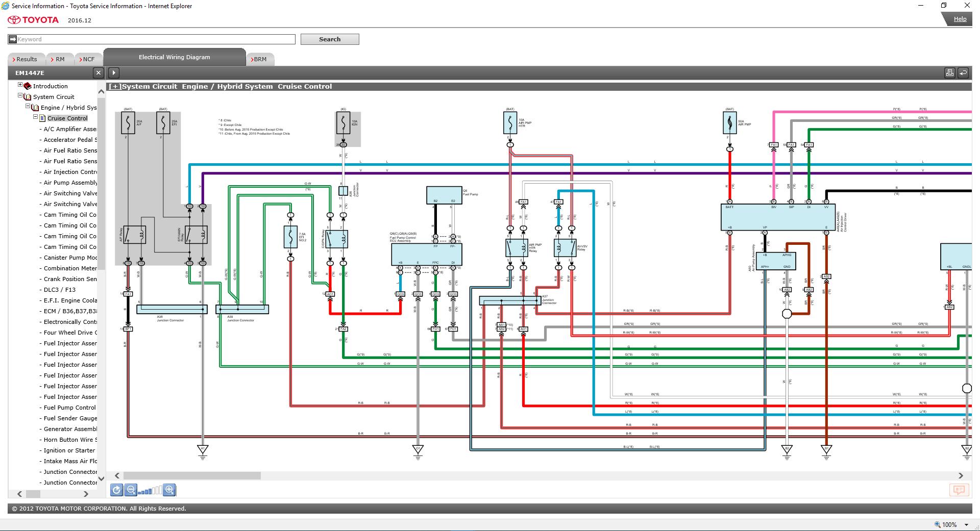Image resolution: width=980 pixels, height=531 pixels.
Task: Expand the Introduction tree node
Action: 20,85
